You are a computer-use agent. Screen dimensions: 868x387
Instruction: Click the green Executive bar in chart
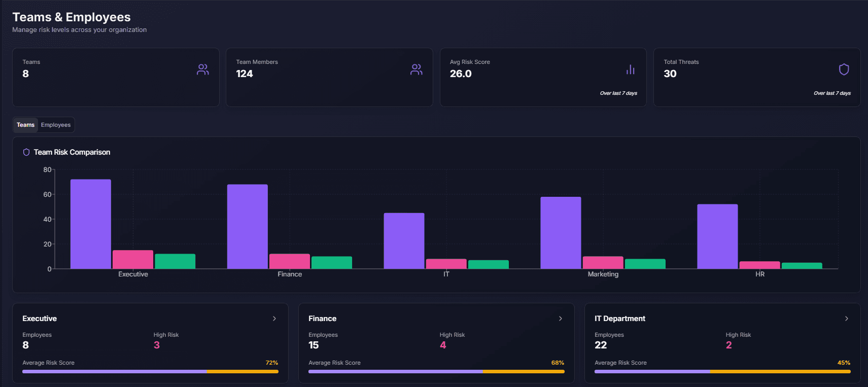pos(175,261)
